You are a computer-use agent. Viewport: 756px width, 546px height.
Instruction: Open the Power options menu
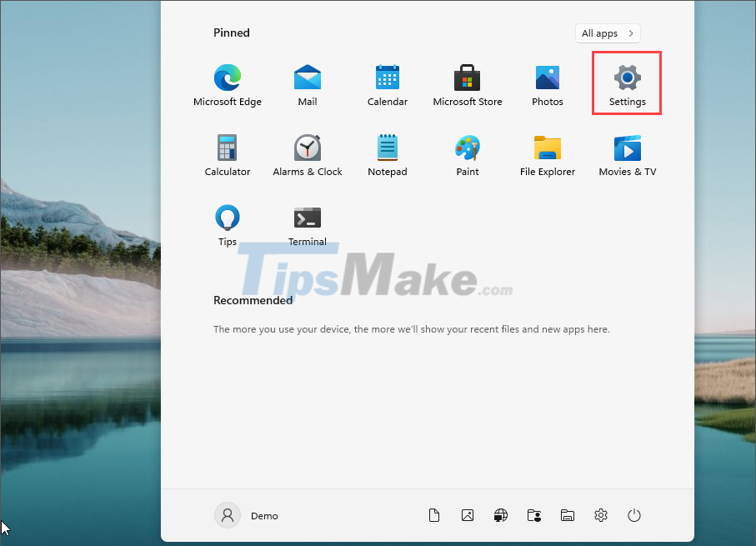[x=634, y=515]
